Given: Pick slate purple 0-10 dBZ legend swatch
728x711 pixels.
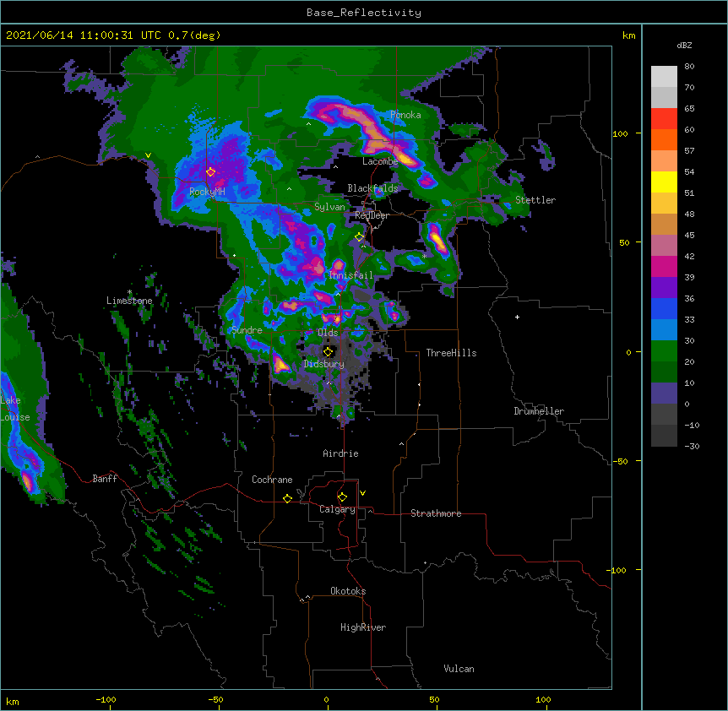Looking at the screenshot, I should [x=664, y=393].
